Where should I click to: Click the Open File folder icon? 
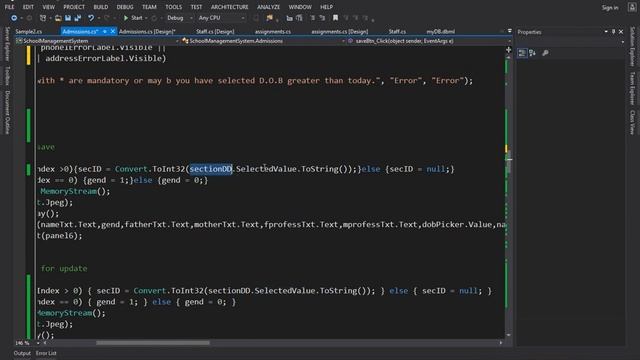point(58,18)
